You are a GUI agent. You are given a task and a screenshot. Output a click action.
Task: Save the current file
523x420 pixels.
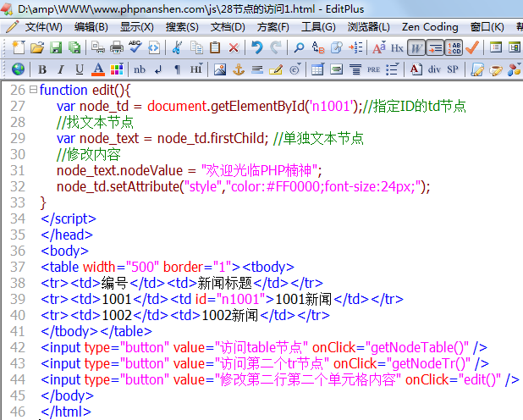point(56,47)
